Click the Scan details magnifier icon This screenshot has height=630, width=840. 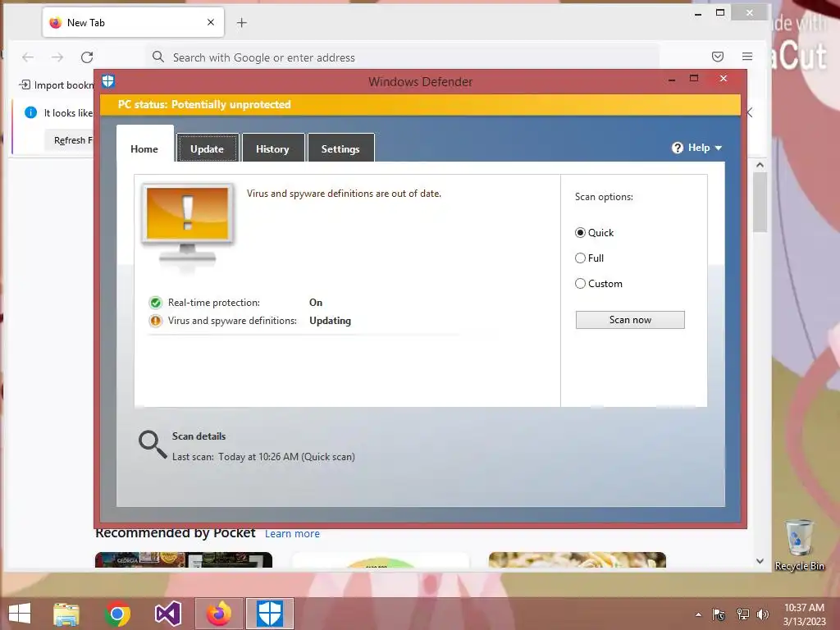[x=153, y=445]
